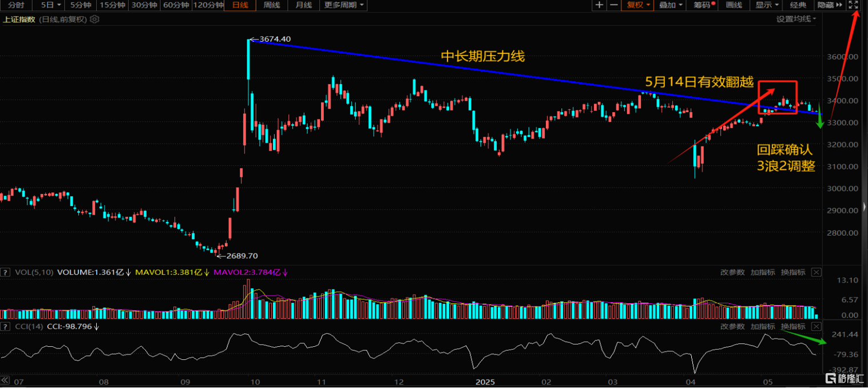The width and height of the screenshot is (868, 388).
Task: Click the CCI:-98.796 value
Action: coord(69,326)
